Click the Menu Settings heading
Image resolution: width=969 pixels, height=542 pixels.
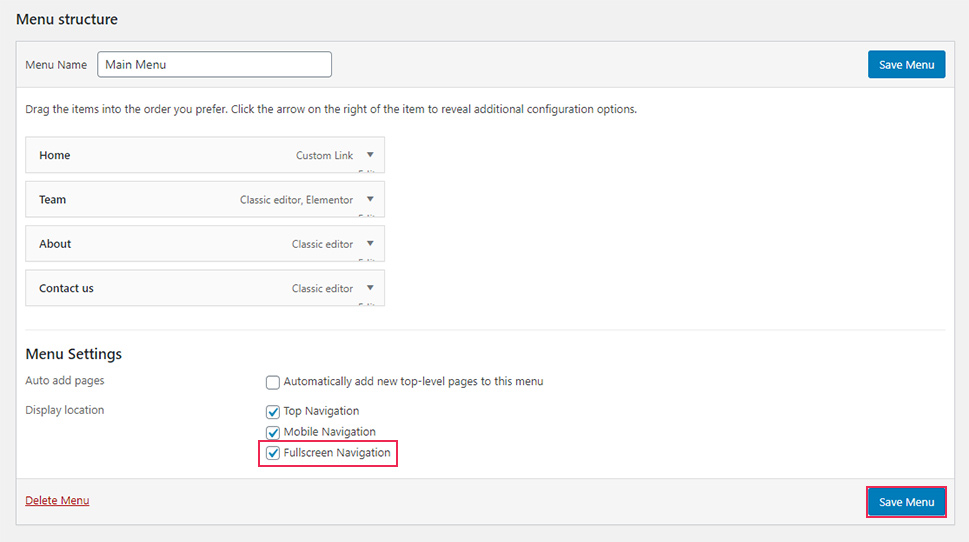tap(74, 354)
